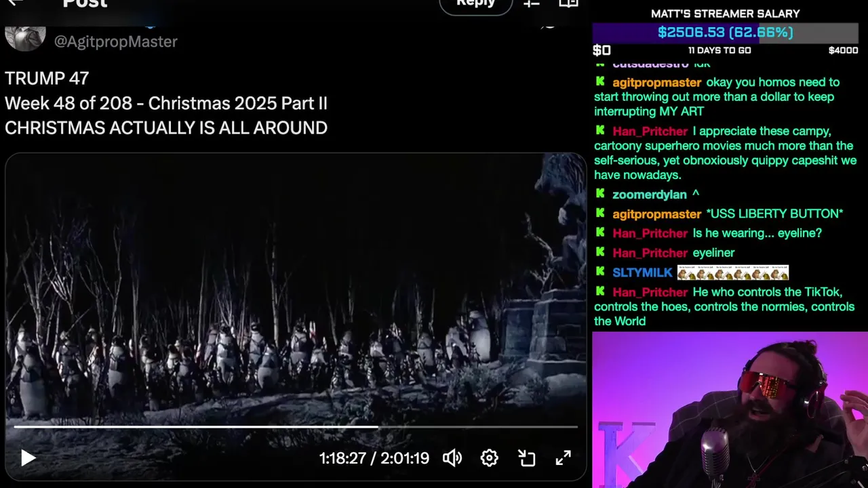Click the '$0' starting amount
This screenshot has height=488, width=868.
pyautogui.click(x=601, y=50)
